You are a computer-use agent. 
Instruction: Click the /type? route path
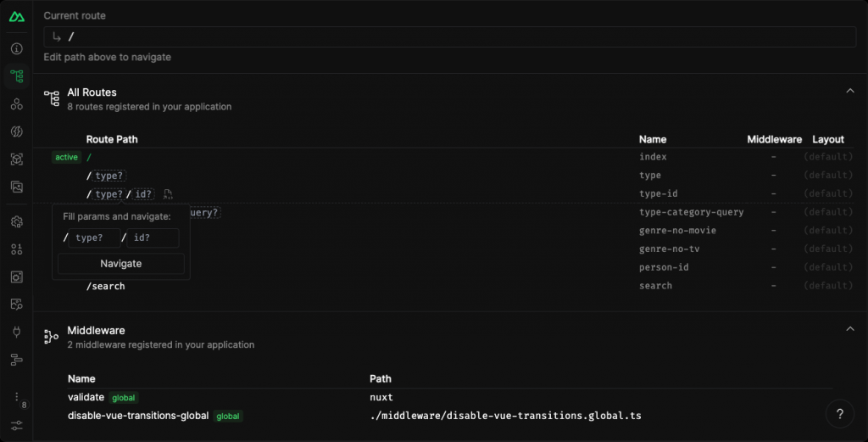[106, 176]
